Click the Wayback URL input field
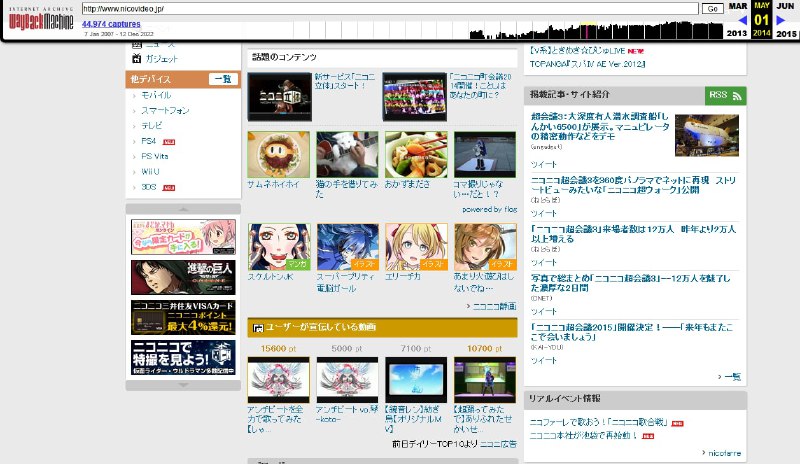Viewport: 800px width, 464px height. click(390, 8)
